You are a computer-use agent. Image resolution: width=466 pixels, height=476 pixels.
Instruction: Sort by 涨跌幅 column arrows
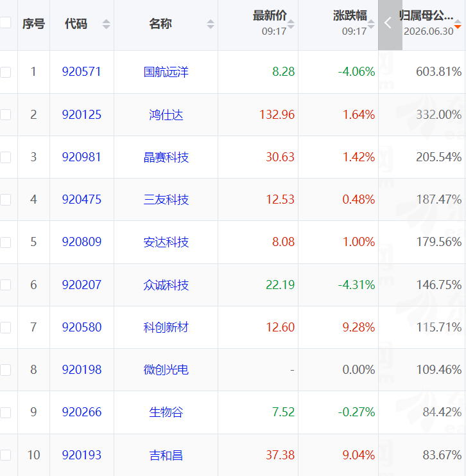[371, 24]
